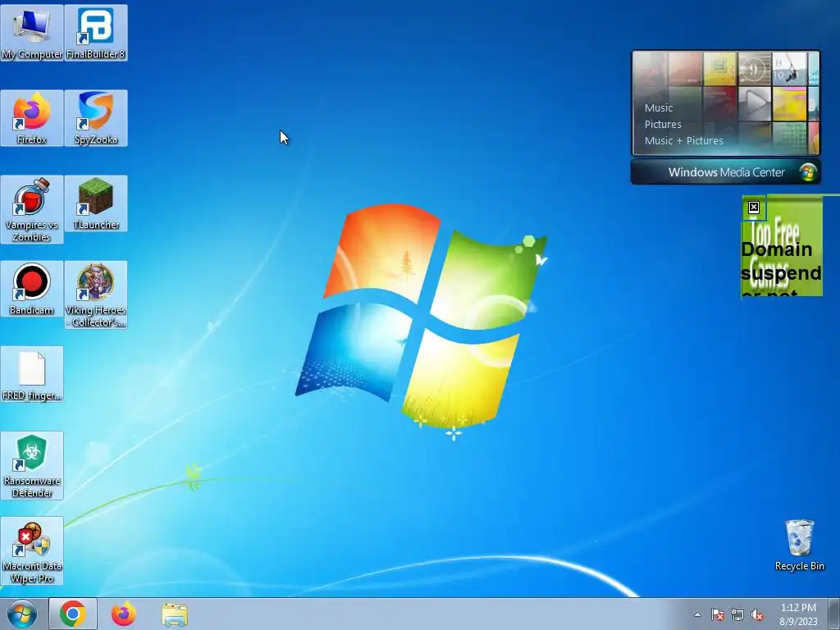Select the FinalBuilder 8 shortcut
The height and width of the screenshot is (630, 840).
tap(96, 33)
